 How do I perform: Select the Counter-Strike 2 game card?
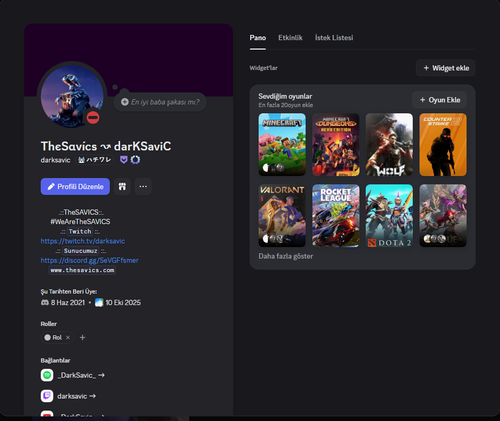click(x=443, y=145)
